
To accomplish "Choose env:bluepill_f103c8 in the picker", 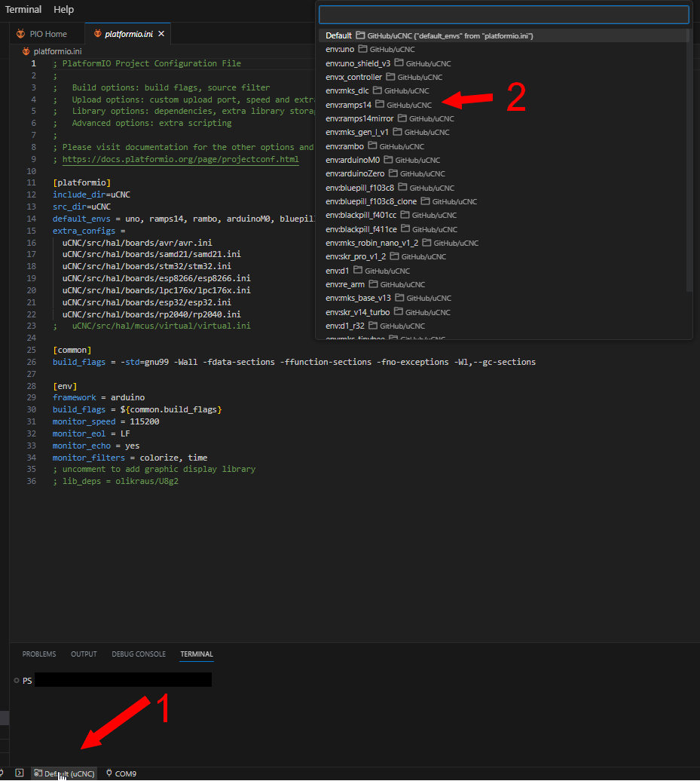I will (x=359, y=187).
